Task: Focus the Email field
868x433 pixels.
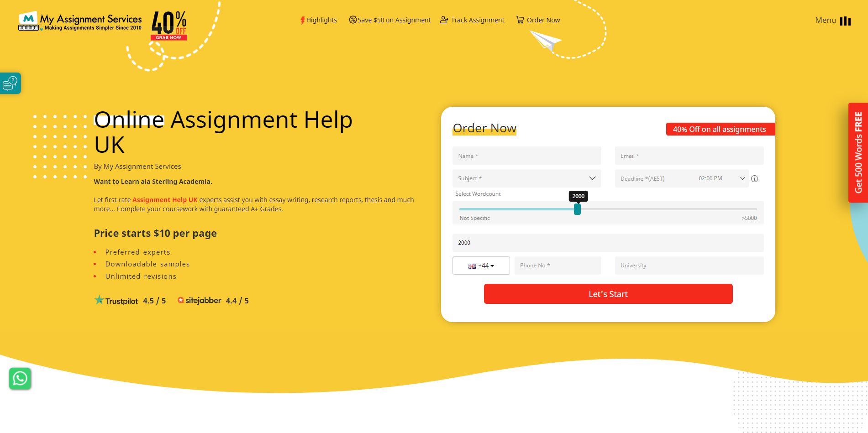Action: [x=689, y=156]
